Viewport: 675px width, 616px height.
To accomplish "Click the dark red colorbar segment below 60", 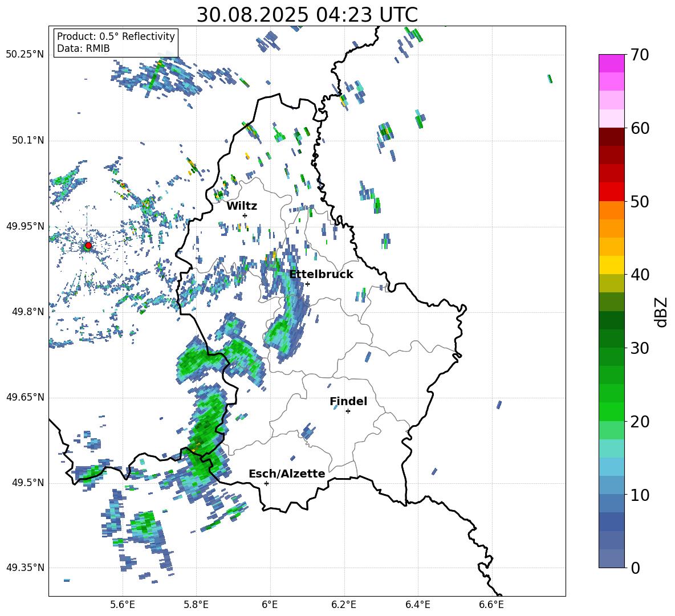I will click(612, 137).
